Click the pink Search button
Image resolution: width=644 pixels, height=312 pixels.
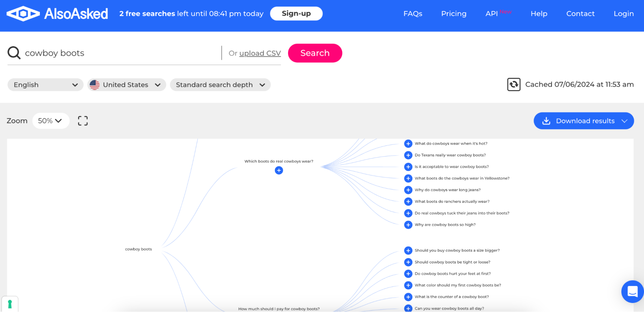(315, 53)
